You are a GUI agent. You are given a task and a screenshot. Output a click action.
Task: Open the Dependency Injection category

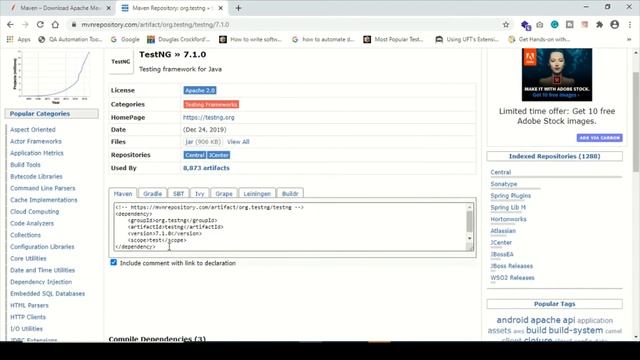tap(41, 282)
